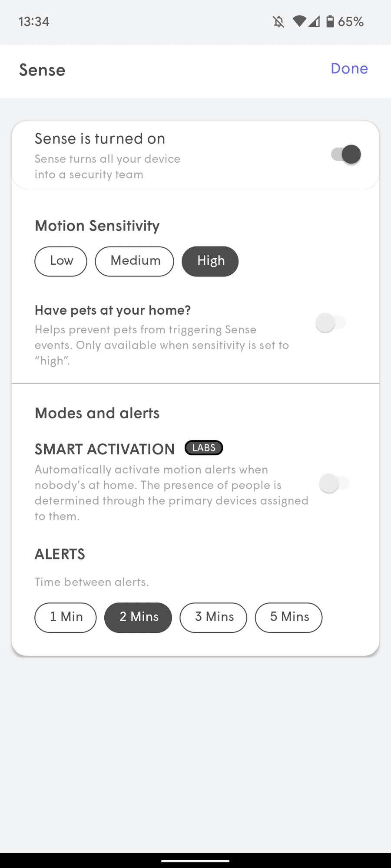This screenshot has height=868, width=391.
Task: Tap the Wi-Fi signal status icon
Action: click(x=299, y=21)
